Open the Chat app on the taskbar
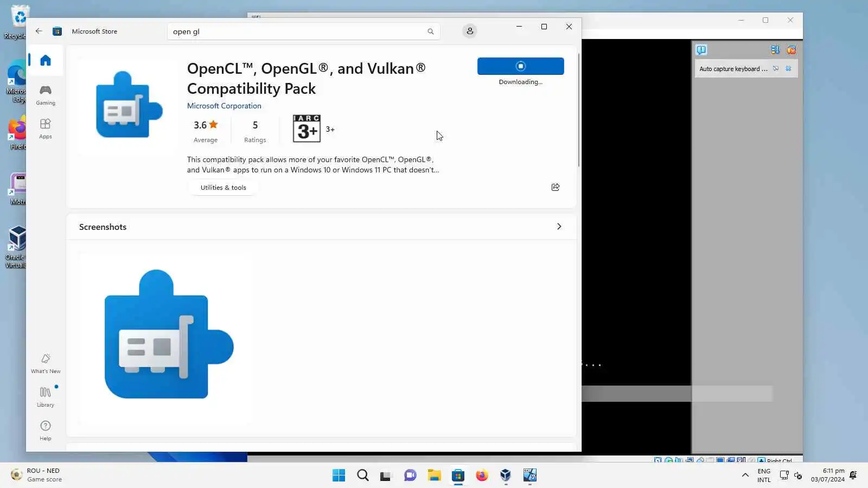 point(410,476)
